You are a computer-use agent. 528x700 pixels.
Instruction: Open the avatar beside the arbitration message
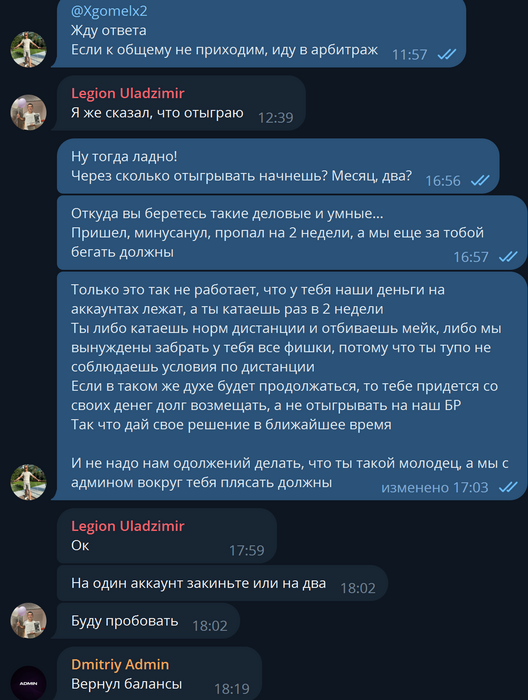[29, 50]
